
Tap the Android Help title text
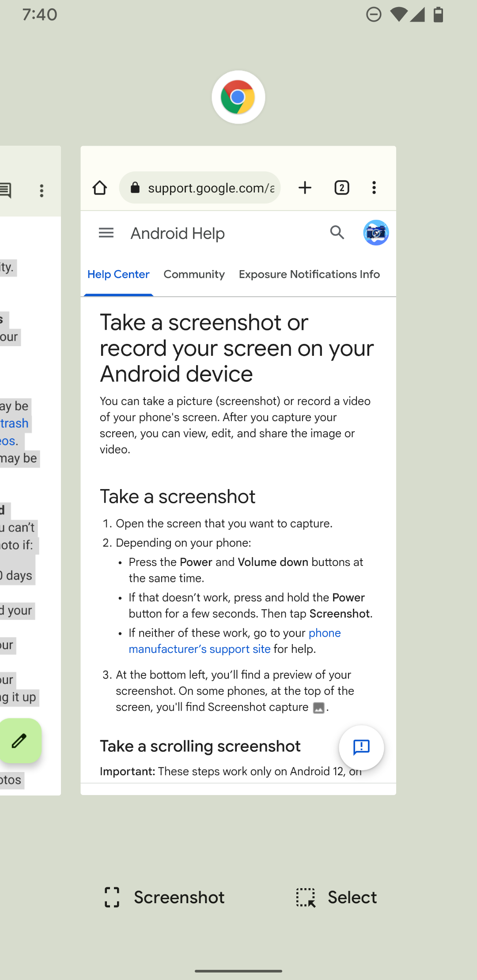[178, 233]
